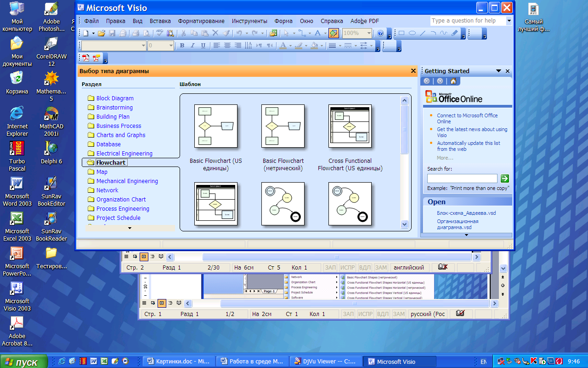Select the Pointer tool

286,33
